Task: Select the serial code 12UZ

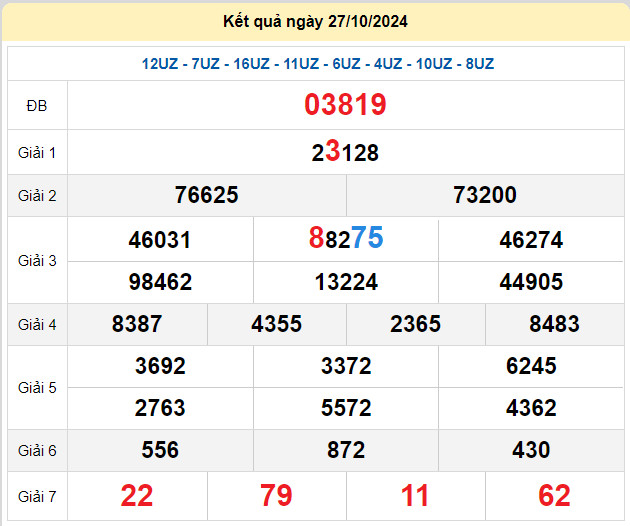Action: coord(160,64)
